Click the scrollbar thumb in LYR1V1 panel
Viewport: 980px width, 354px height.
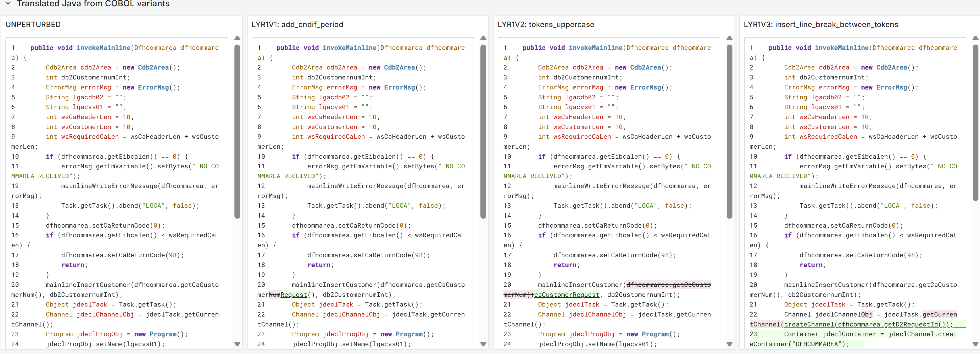coord(483,131)
